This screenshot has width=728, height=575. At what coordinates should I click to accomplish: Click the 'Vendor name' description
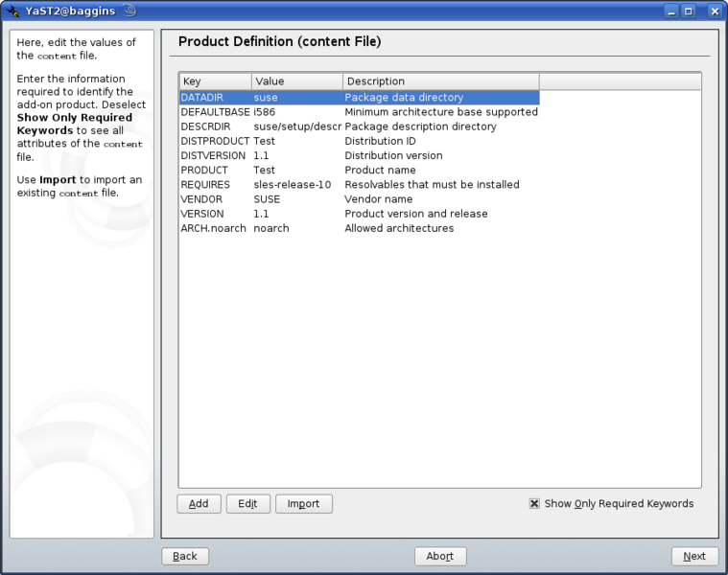coord(379,199)
